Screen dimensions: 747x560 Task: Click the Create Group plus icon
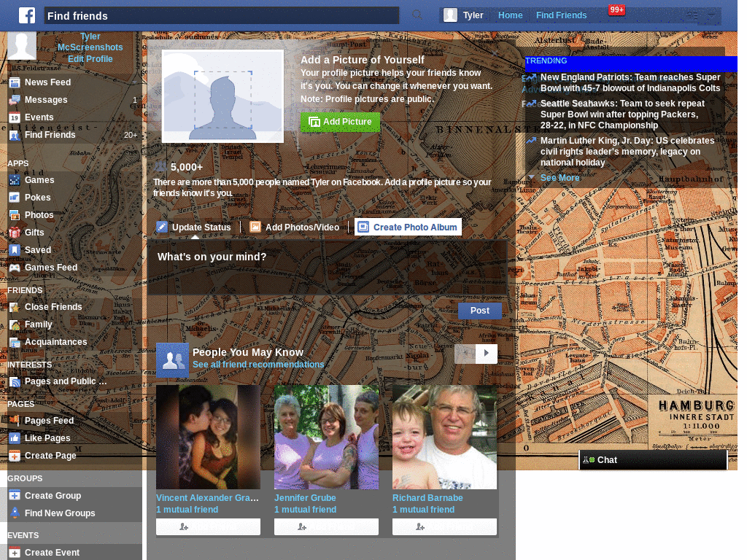click(x=15, y=496)
